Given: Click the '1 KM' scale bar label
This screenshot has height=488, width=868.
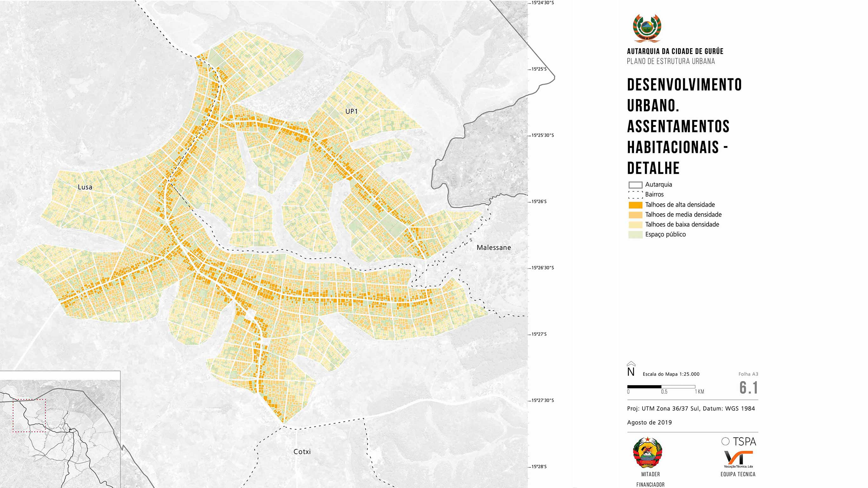Looking at the screenshot, I should tap(699, 392).
